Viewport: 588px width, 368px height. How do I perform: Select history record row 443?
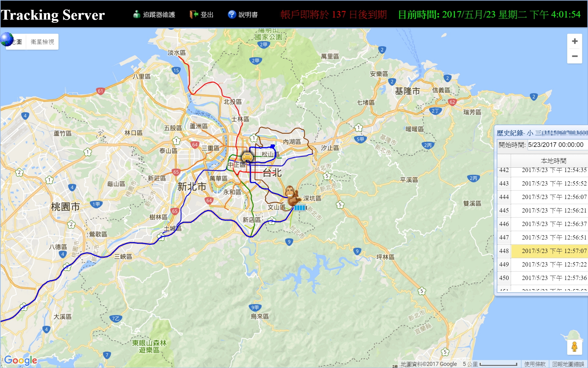click(x=542, y=183)
